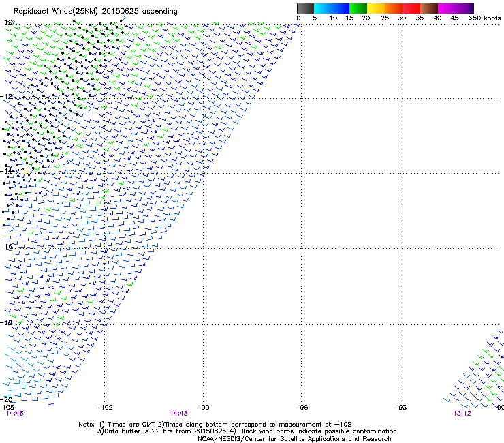
Task: Click the NOAA/NESDIS credit line
Action: click(294, 439)
